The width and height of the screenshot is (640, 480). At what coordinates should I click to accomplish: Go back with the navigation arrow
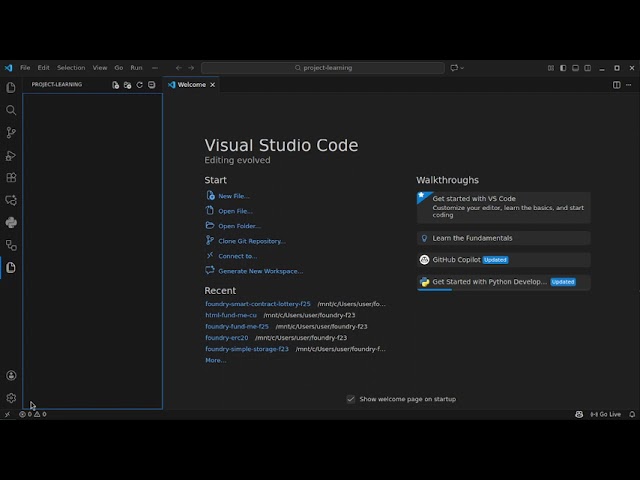point(178,68)
